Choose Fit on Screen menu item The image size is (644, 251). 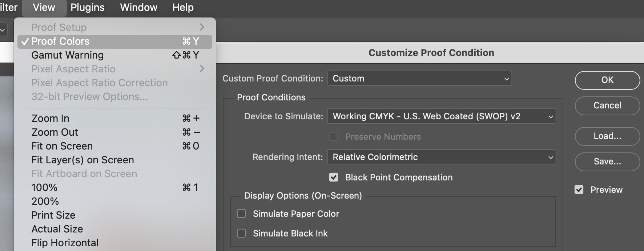[x=62, y=146]
